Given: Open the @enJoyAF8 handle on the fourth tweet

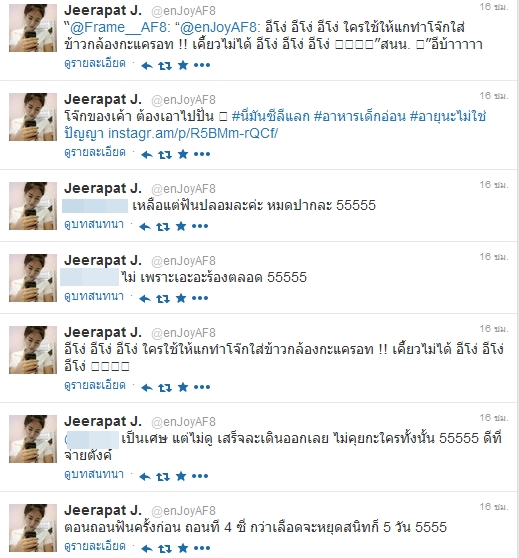Looking at the screenshot, I should coord(183,261).
